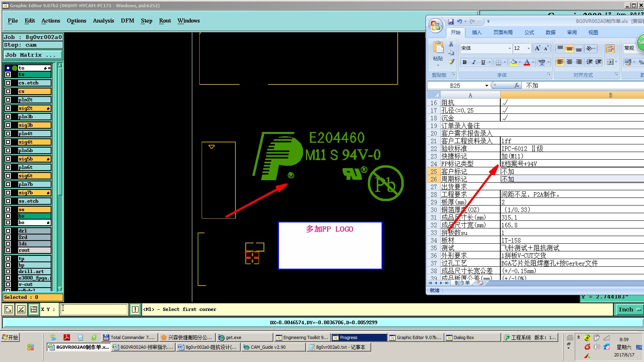
Task: Apply Italic formatting in Excel
Action: pos(474,62)
